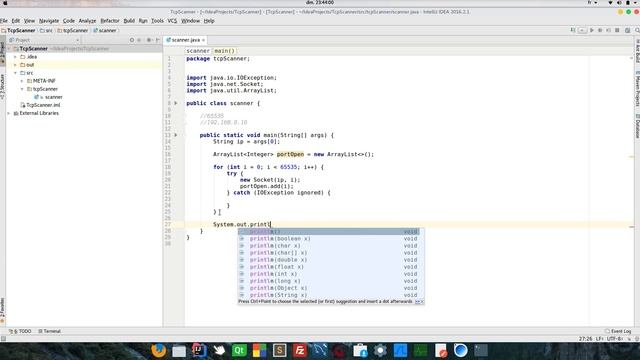640x360 pixels.
Task: Hide the Project tool window
Action: click(x=158, y=40)
